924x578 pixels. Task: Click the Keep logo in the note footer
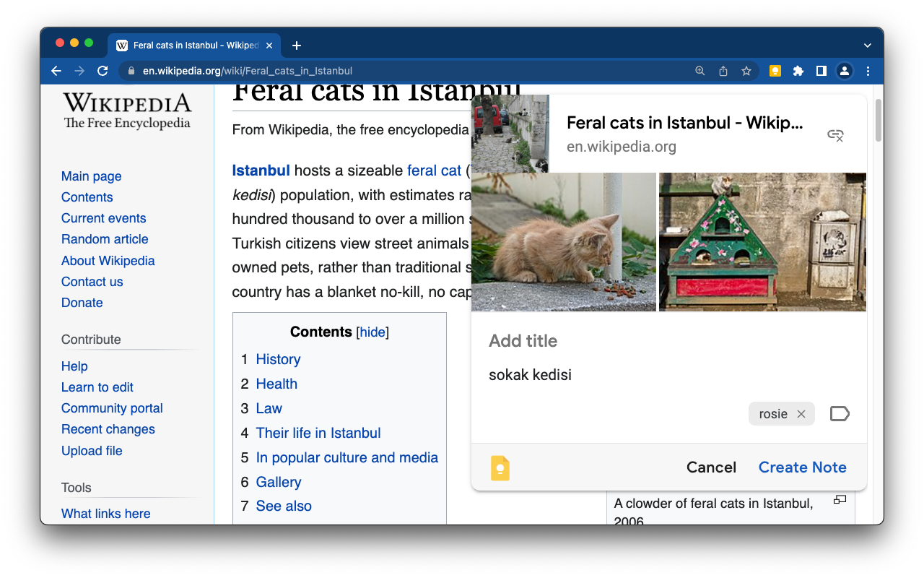(x=500, y=467)
